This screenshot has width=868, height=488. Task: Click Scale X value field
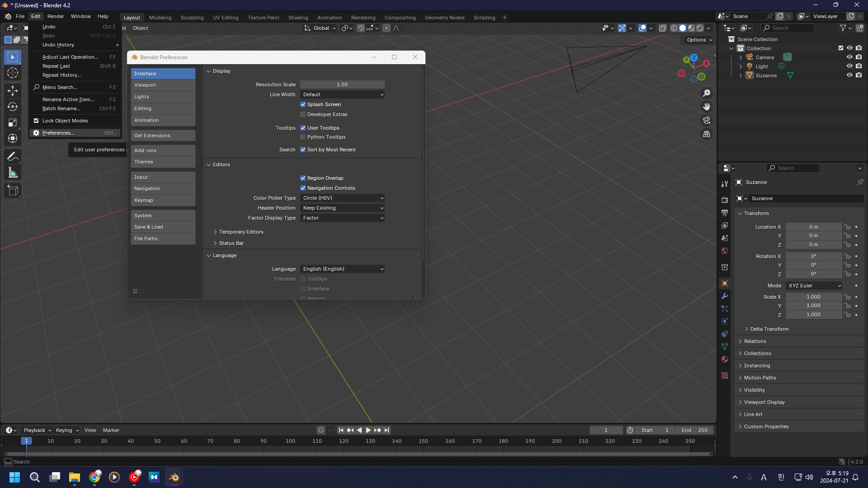[x=813, y=297]
